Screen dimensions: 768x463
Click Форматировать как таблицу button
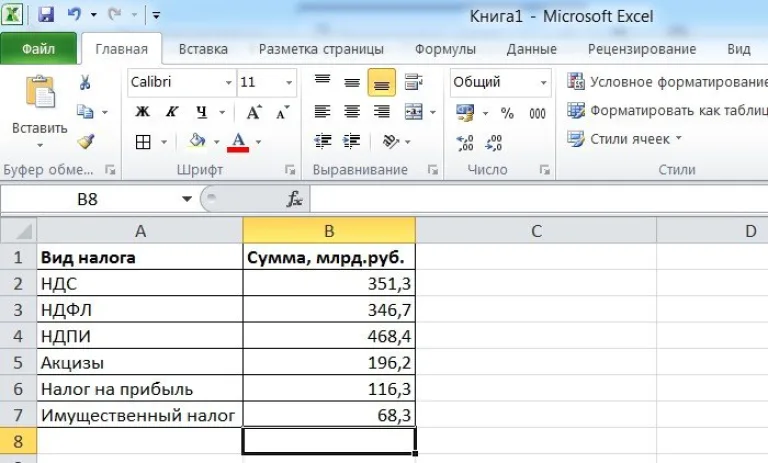point(667,111)
